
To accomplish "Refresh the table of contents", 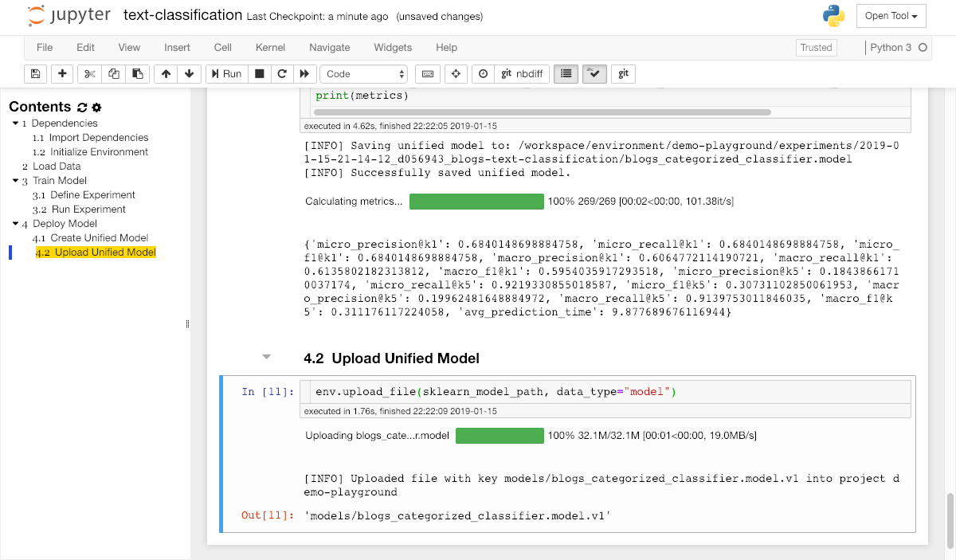I will point(81,108).
